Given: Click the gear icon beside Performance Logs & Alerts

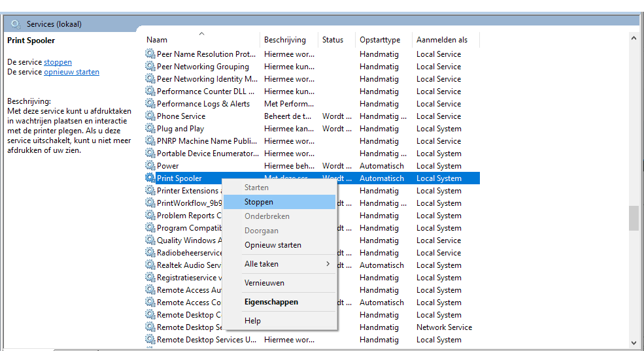Looking at the screenshot, I should tap(150, 103).
